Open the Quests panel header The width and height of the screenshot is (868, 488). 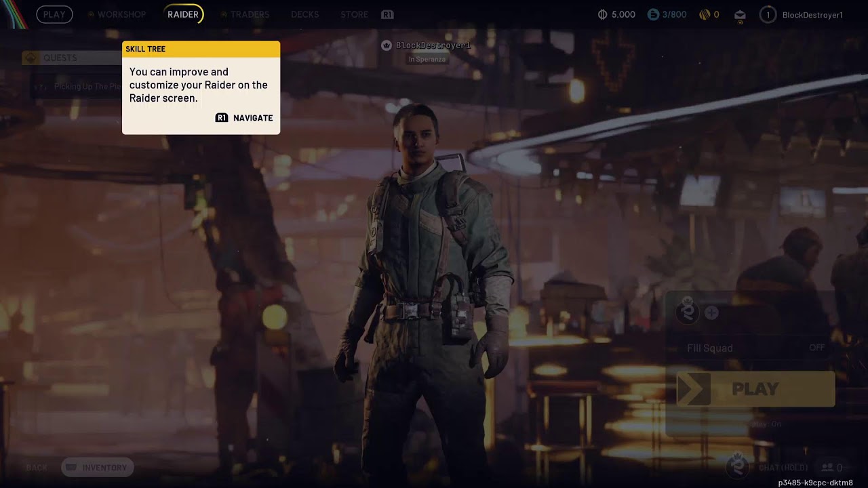72,58
